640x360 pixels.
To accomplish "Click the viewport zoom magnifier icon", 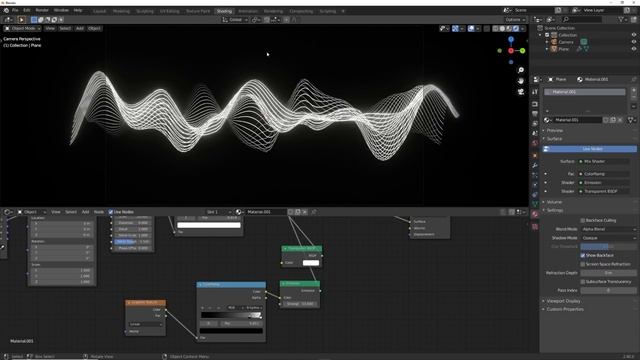I will click(x=521, y=70).
